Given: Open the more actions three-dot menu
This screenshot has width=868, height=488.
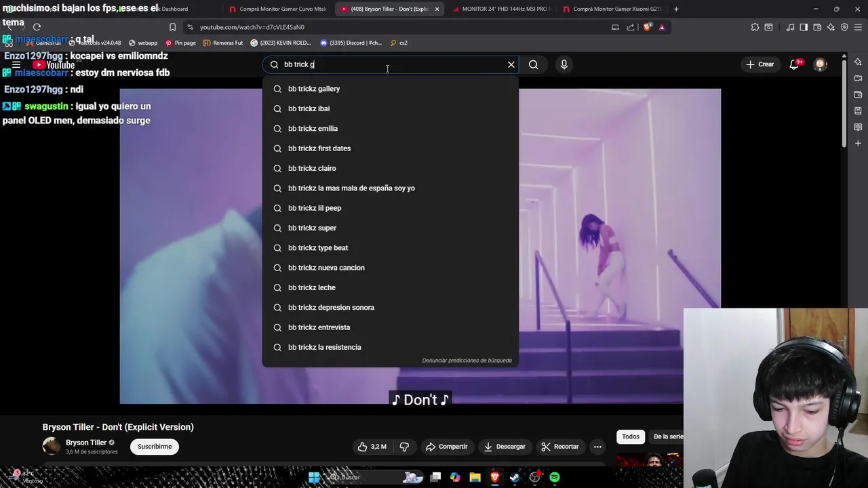Looking at the screenshot, I should pos(597,447).
